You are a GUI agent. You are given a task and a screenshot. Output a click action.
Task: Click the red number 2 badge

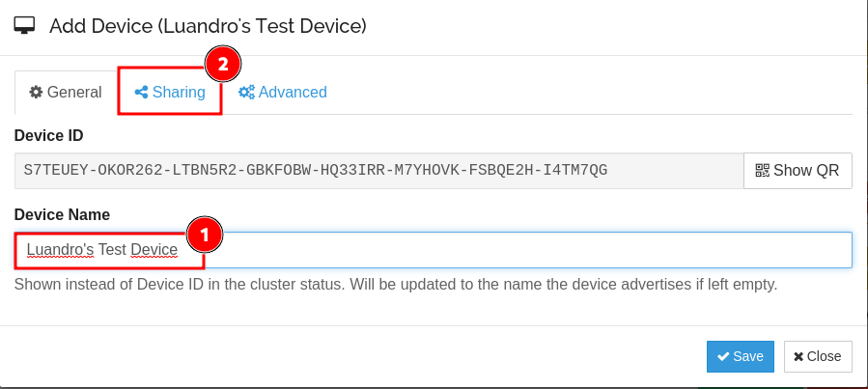222,66
